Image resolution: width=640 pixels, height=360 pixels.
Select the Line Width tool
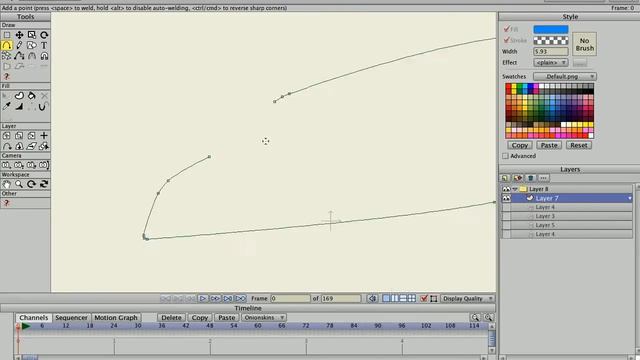pos(19,106)
